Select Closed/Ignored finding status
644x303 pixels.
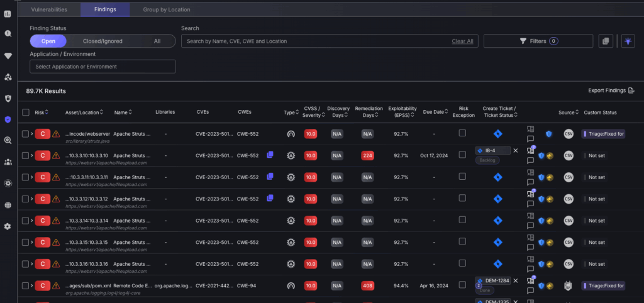click(x=103, y=41)
